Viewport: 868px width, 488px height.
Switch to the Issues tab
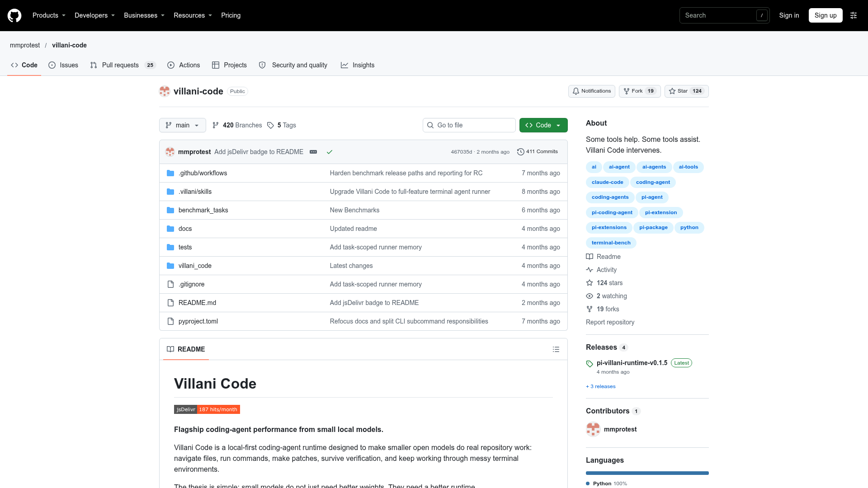(63, 65)
